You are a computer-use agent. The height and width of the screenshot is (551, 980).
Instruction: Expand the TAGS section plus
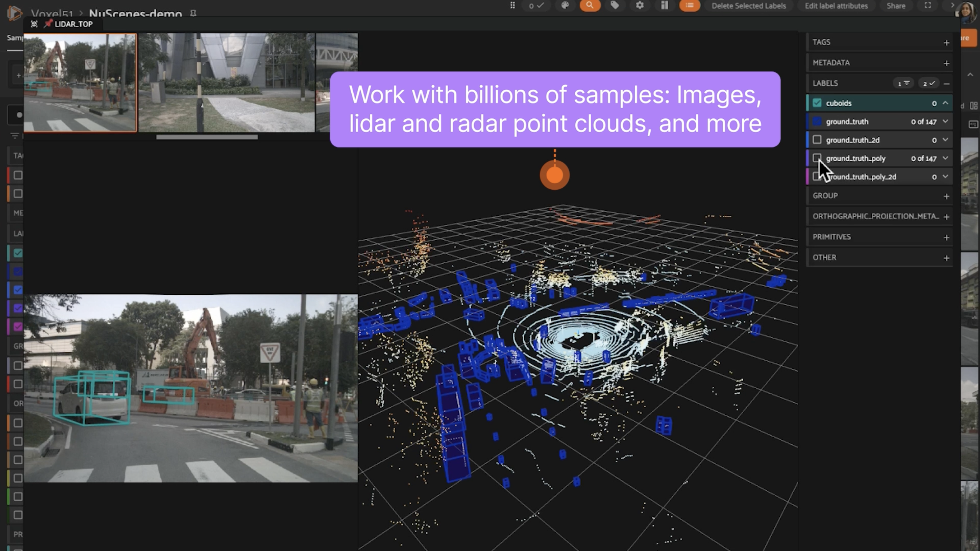(x=947, y=43)
